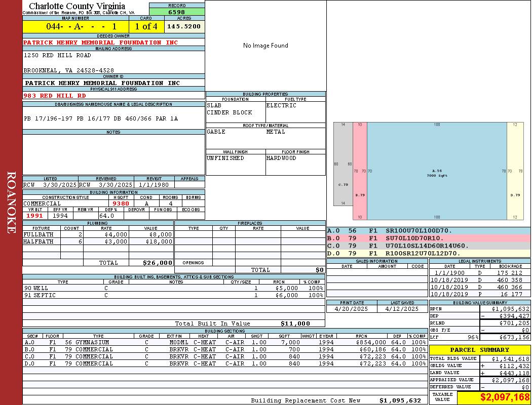This screenshot has width=532, height=405.
Task: Click the pink section B.79 in sketch
Action: click(360, 171)
